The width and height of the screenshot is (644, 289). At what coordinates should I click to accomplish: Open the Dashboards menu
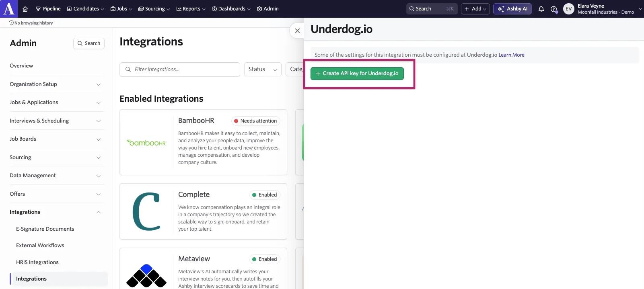click(x=231, y=9)
